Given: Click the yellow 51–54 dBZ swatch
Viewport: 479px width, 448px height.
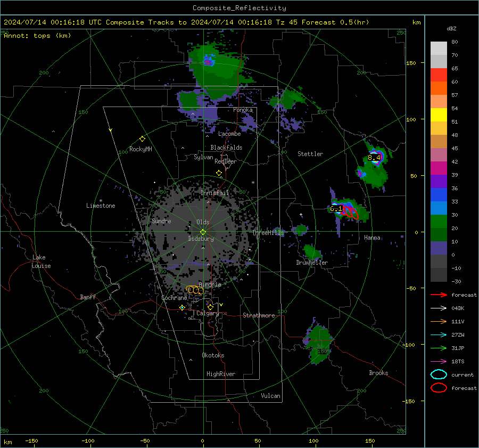Looking at the screenshot, I should (439, 115).
